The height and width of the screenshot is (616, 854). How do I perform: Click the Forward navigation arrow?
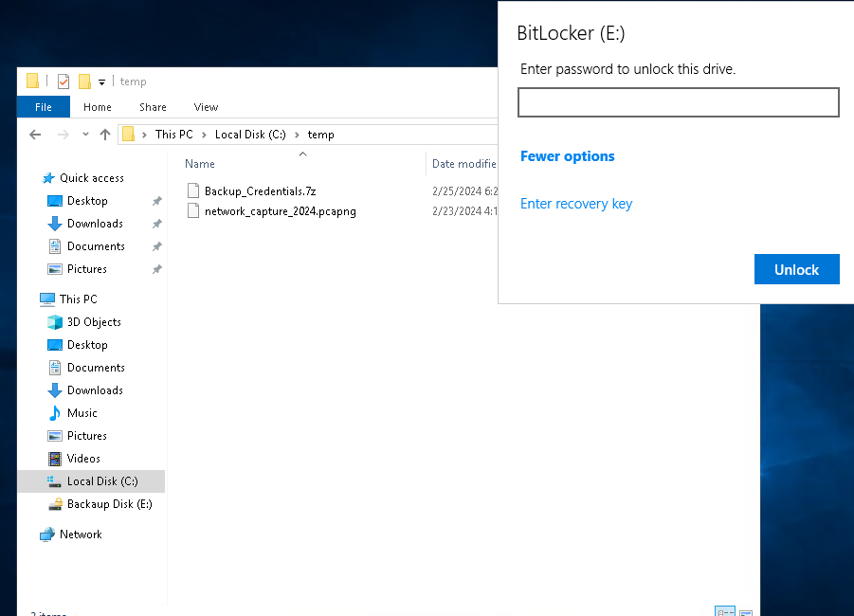coord(64,135)
